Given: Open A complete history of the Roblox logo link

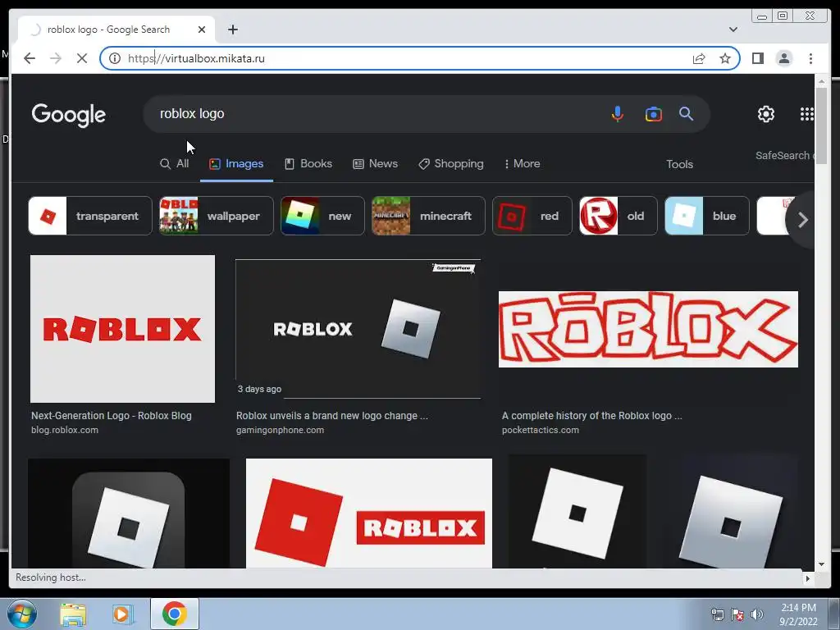Looking at the screenshot, I should coord(592,415).
